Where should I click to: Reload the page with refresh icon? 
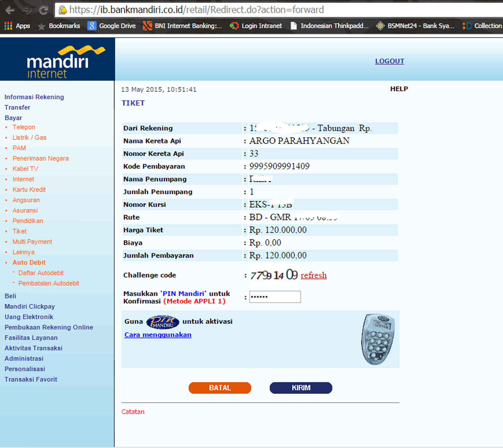click(43, 10)
